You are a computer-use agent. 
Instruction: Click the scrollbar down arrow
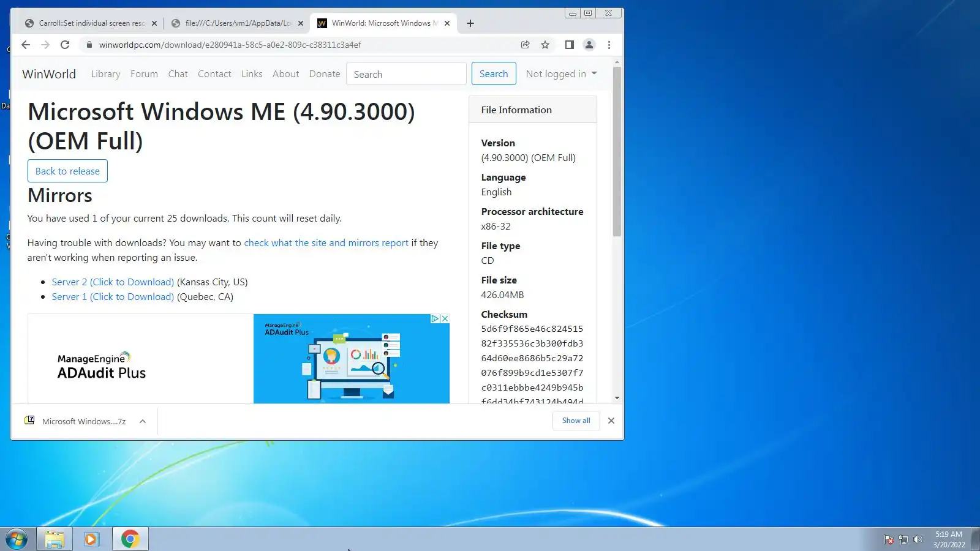click(617, 399)
